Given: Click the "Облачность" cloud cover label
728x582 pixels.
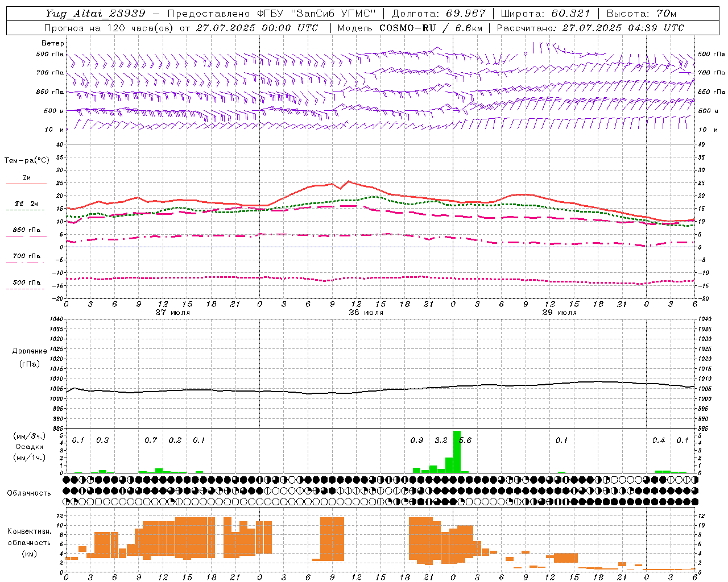Looking at the screenshot, I should click(x=29, y=493).
